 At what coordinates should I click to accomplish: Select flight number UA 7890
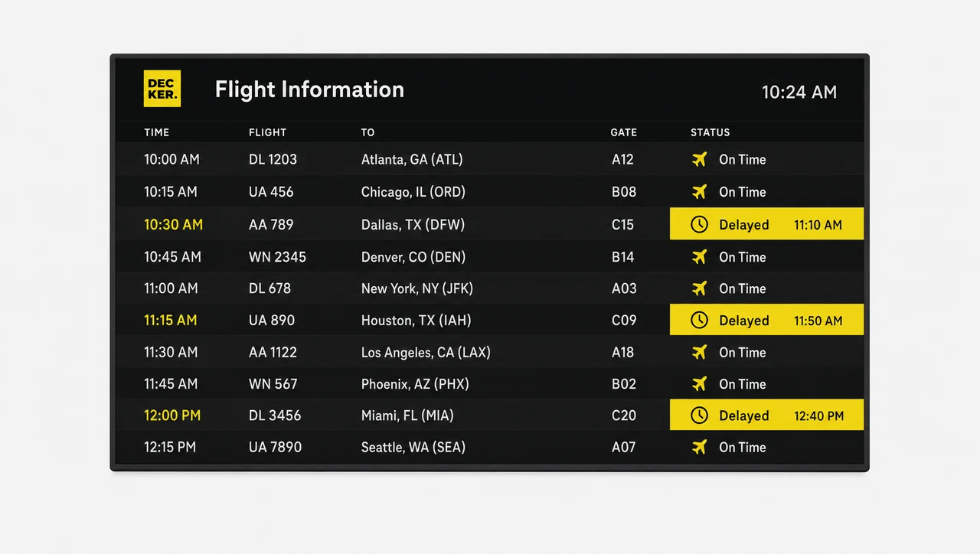[x=275, y=448]
